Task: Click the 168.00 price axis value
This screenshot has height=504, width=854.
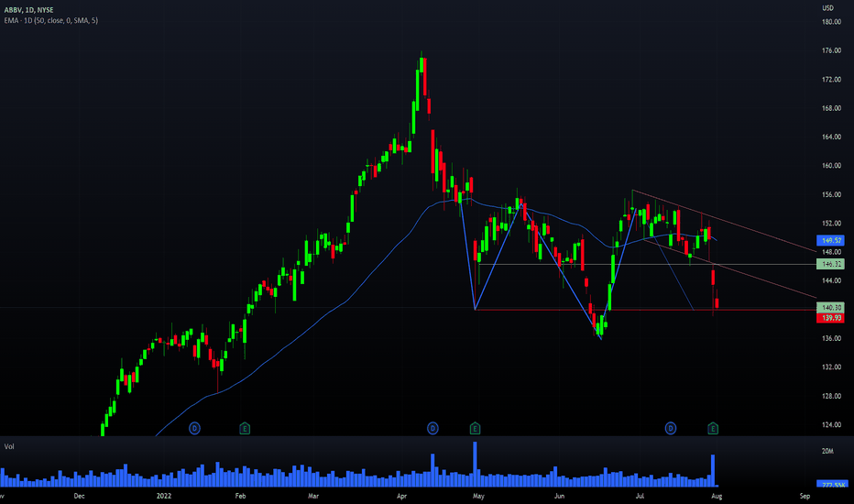Action: point(831,108)
